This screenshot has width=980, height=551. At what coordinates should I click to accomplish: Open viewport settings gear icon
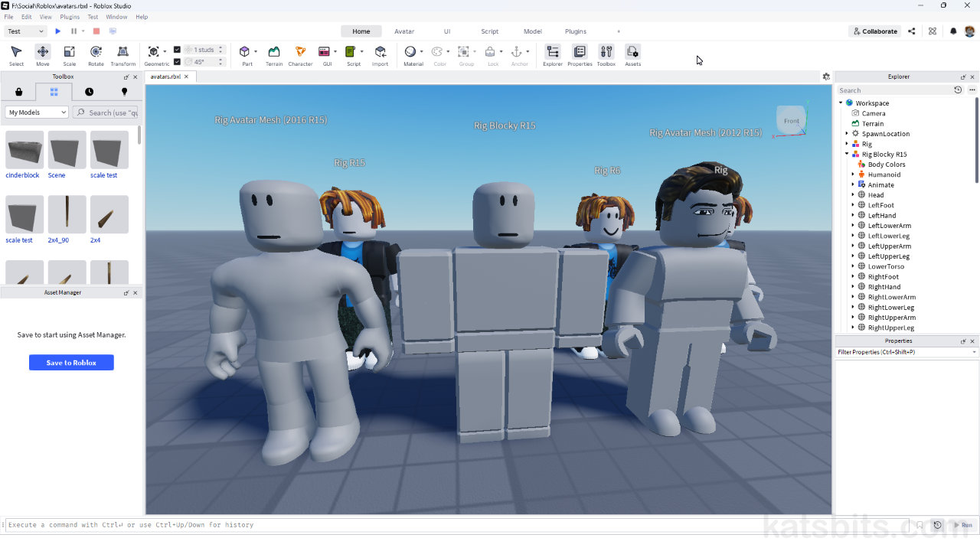[826, 77]
